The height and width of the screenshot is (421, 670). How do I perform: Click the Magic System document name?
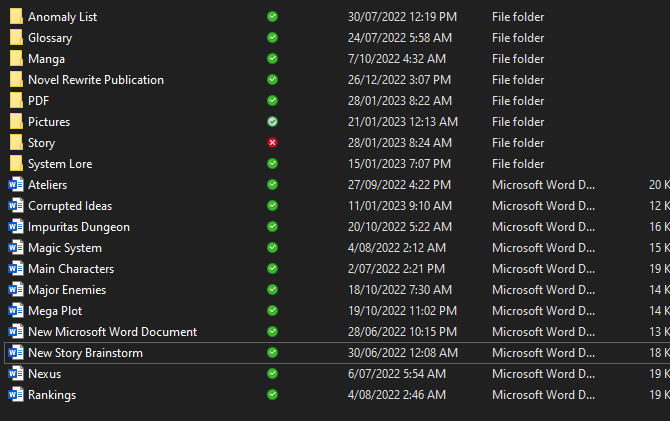65,248
